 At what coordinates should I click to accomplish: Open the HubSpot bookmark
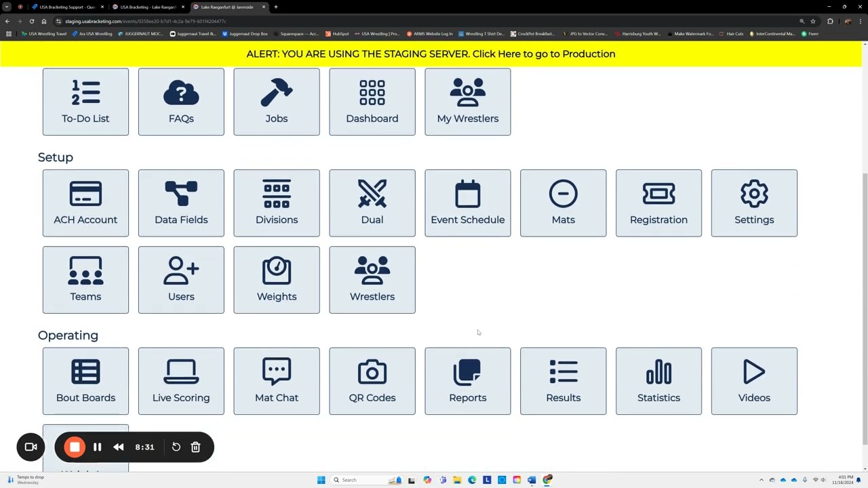click(337, 34)
